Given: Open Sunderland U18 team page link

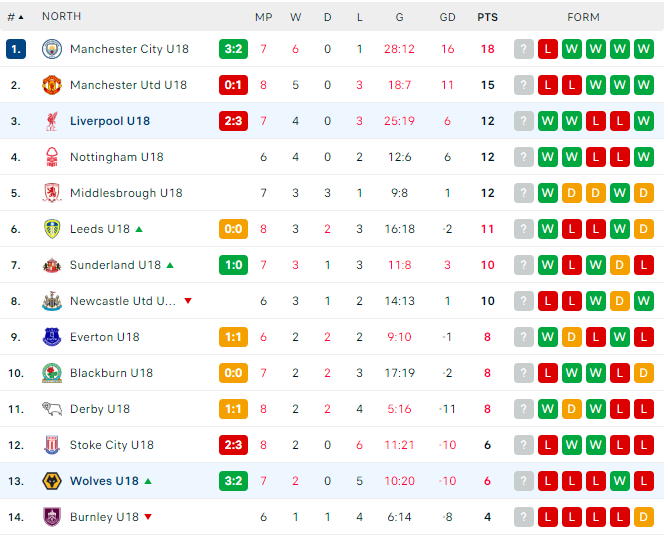Looking at the screenshot, I should [115, 265].
